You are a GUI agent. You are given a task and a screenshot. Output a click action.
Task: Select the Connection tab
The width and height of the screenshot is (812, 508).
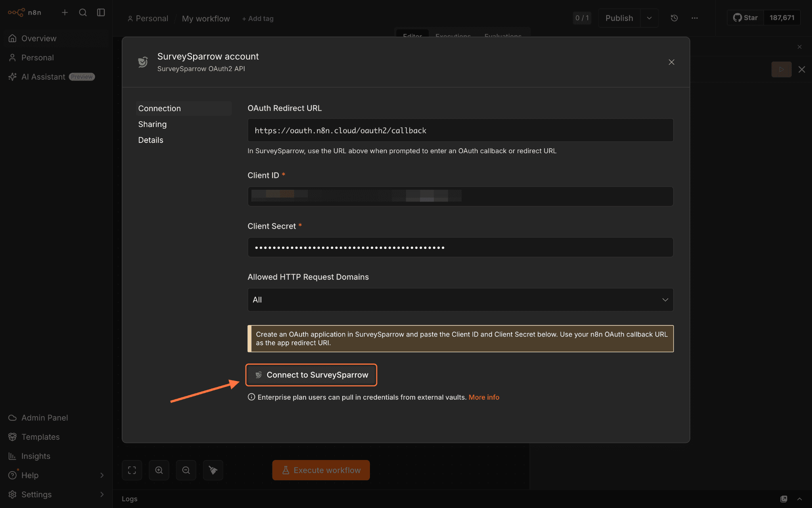click(x=184, y=108)
